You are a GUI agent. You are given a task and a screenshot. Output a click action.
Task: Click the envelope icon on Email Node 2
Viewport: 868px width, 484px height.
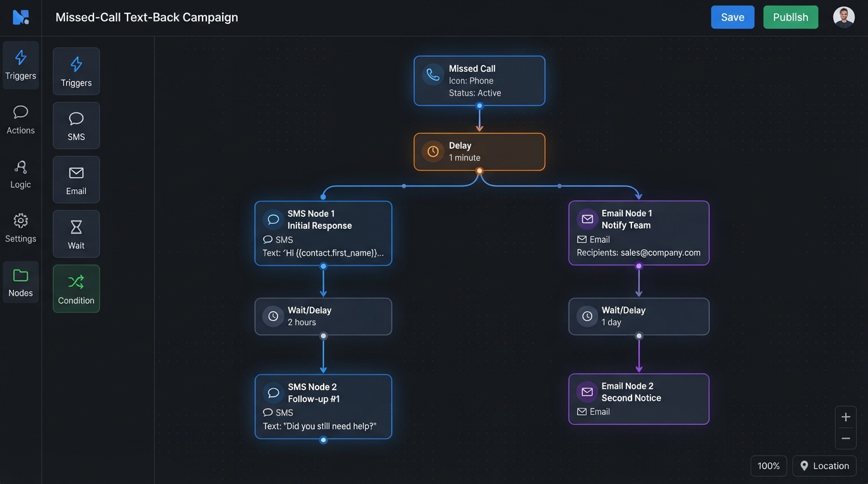(587, 392)
